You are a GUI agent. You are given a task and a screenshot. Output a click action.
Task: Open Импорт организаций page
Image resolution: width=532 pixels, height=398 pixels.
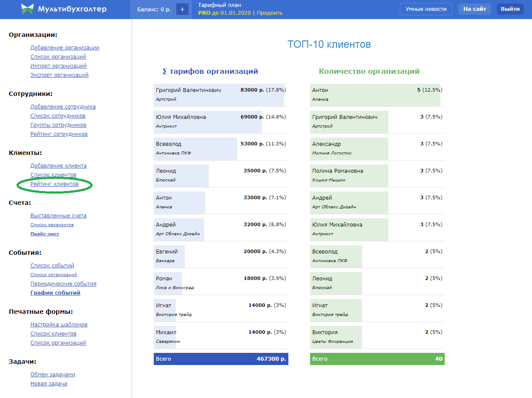click(58, 66)
